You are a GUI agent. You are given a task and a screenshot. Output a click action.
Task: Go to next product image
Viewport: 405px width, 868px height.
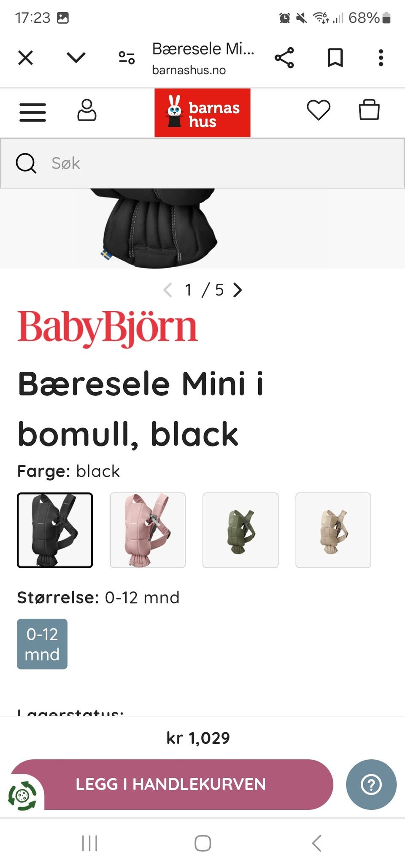pos(238,290)
